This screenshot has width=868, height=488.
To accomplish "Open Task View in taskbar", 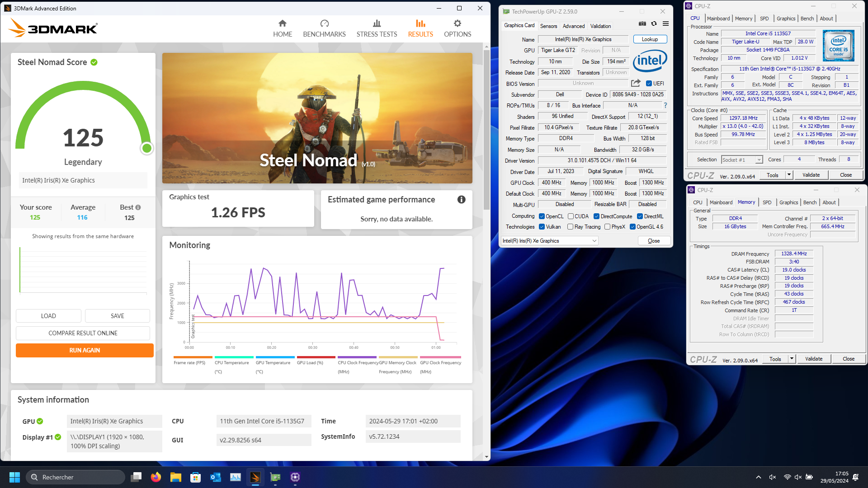I will pos(136,477).
